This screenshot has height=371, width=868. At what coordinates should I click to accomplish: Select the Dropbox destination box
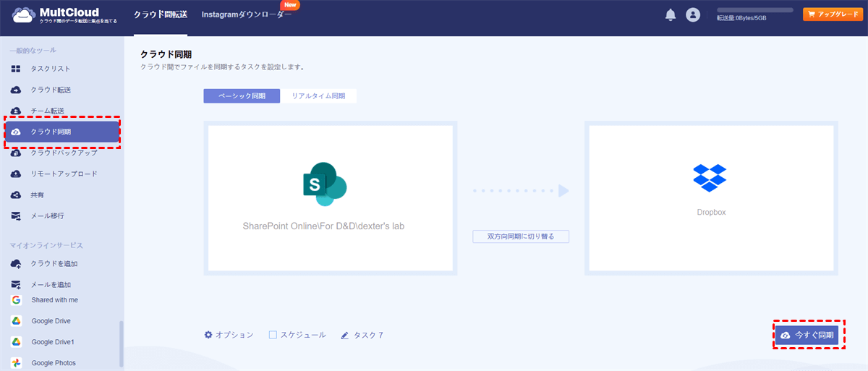[x=711, y=197]
